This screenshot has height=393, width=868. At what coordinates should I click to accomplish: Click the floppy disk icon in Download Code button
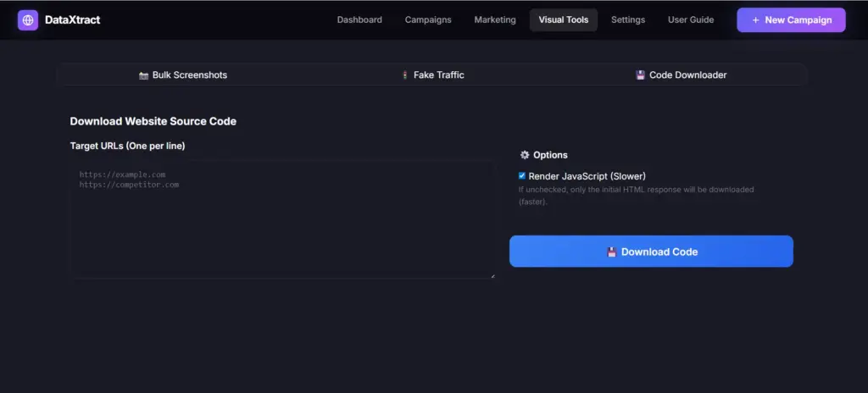pos(612,252)
